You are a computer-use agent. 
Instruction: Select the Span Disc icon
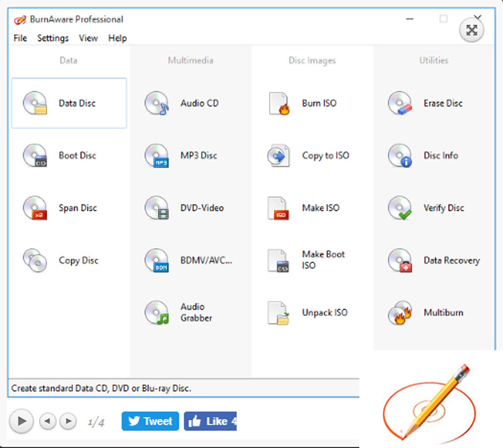[x=35, y=208]
